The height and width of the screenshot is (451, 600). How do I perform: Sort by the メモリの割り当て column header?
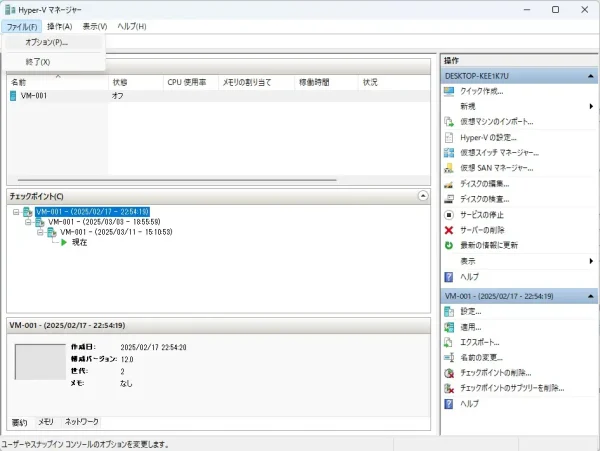click(x=256, y=83)
